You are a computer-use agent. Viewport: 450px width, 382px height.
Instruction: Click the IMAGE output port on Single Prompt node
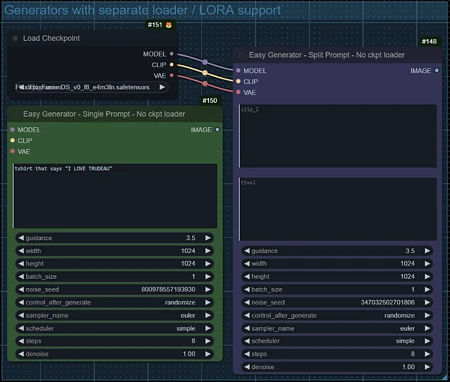[217, 130]
